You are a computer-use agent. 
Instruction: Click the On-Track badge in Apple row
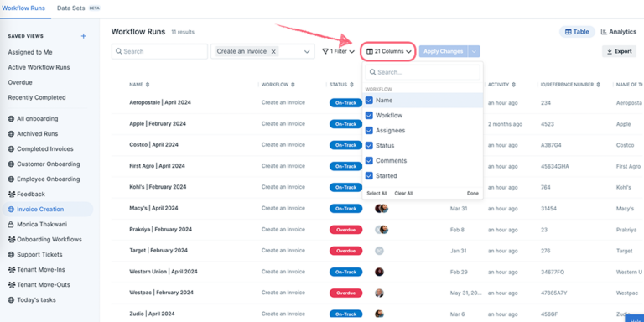click(x=345, y=124)
